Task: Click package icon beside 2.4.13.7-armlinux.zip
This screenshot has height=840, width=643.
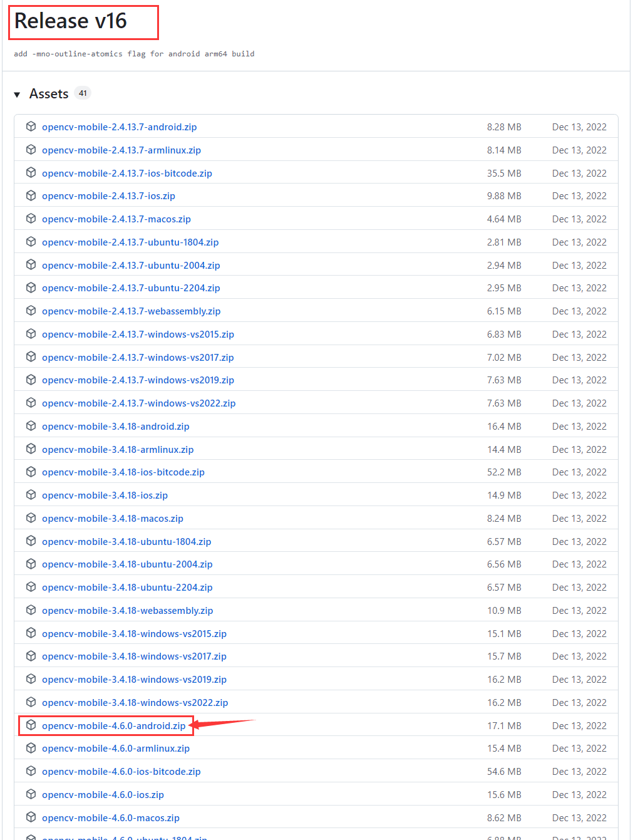Action: (x=31, y=150)
